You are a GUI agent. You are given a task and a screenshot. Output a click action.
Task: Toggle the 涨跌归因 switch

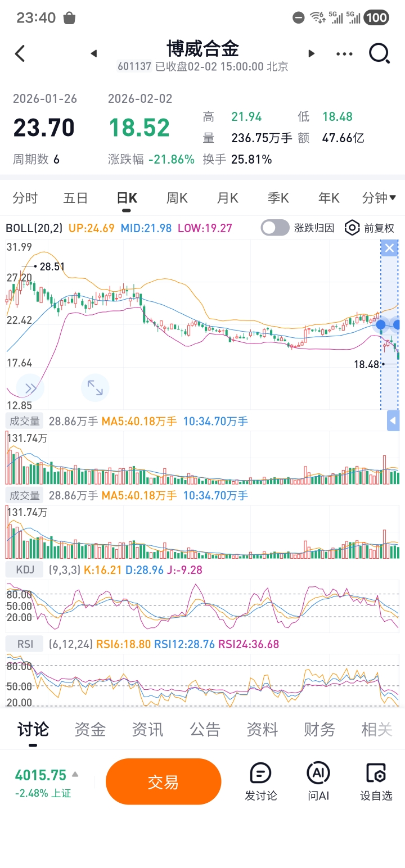tap(275, 228)
